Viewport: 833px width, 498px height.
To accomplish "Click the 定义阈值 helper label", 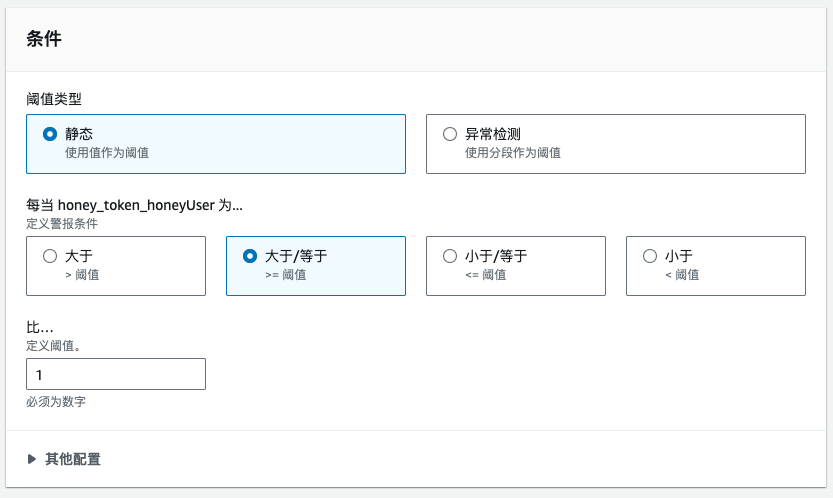I will (x=54, y=344).
